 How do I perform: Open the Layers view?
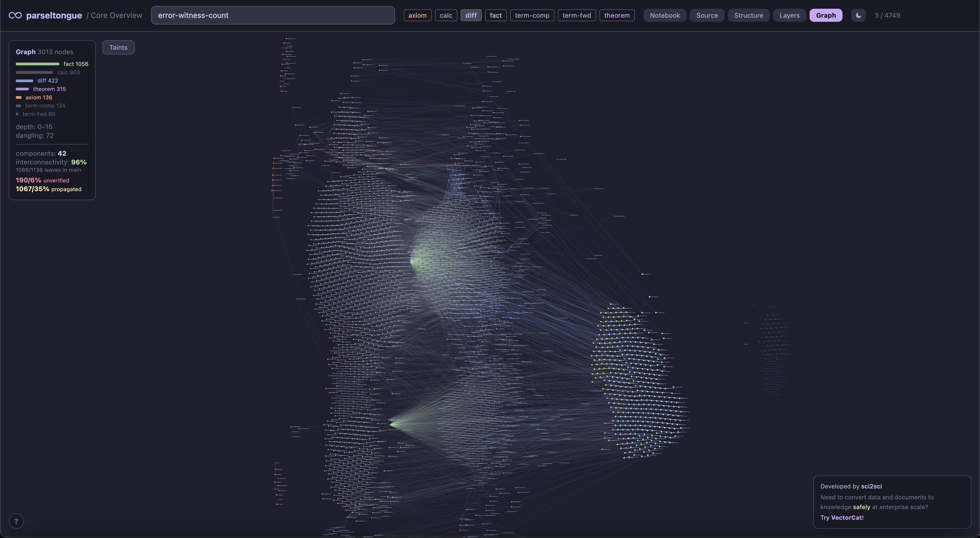[x=789, y=15]
